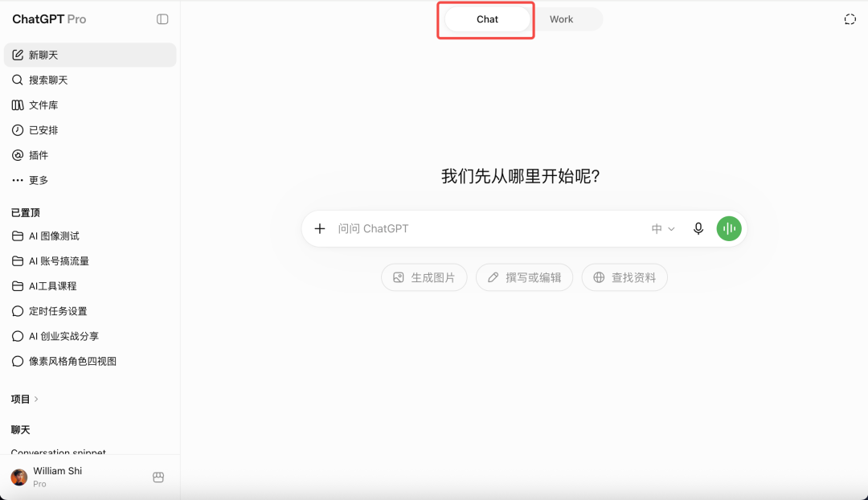This screenshot has height=500, width=868.
Task: Click the globe icon in 查找资料 chip
Action: point(599,277)
